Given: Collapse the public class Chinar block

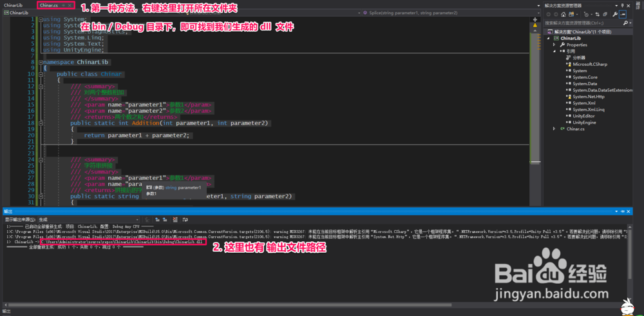Looking at the screenshot, I should point(40,74).
